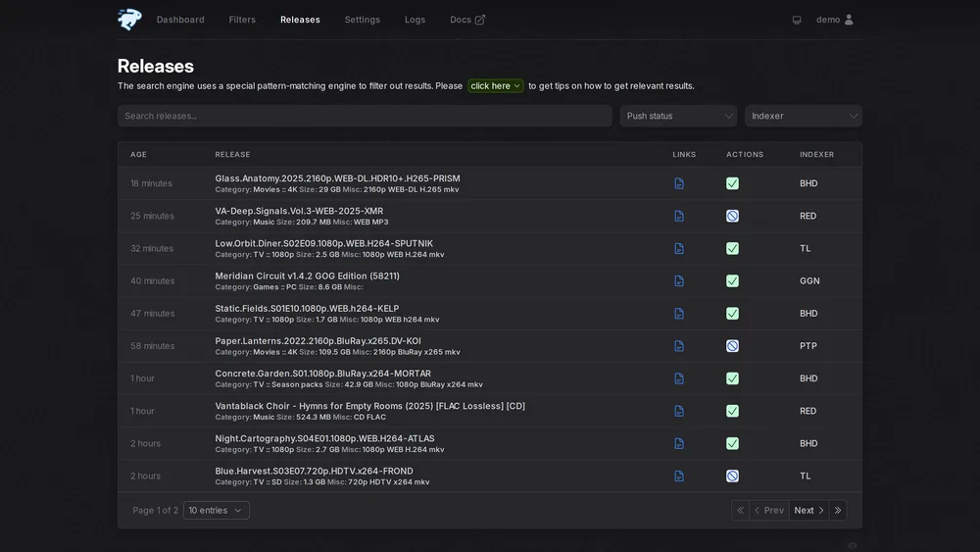Viewport: 980px width, 552px height.
Task: Open link icon for Concrete.Garden release
Action: tap(679, 378)
